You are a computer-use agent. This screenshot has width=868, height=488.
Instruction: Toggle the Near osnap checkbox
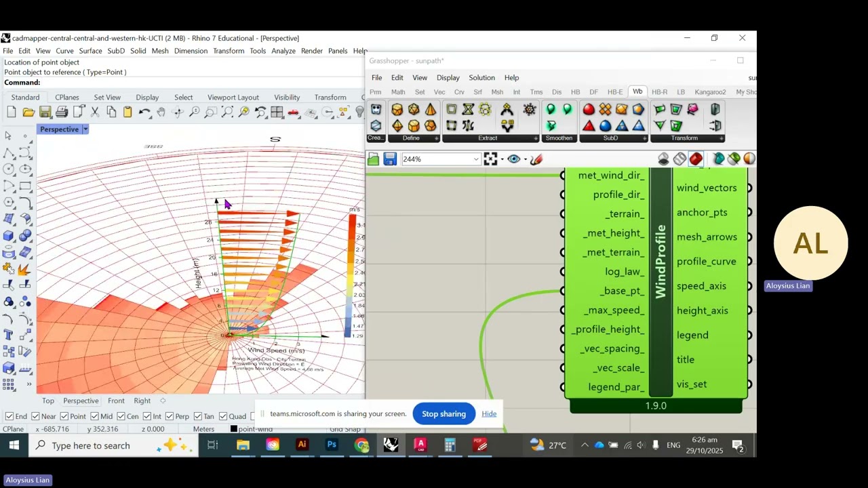click(35, 416)
